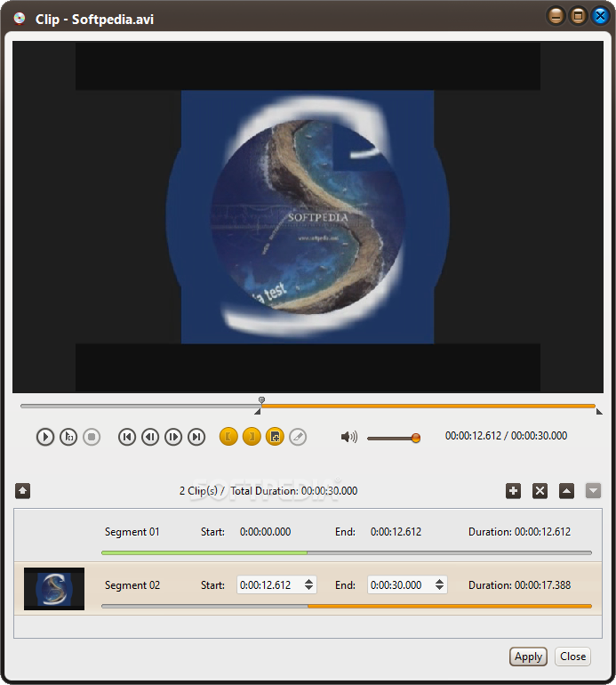This screenshot has height=685, width=616.
Task: Click the video preview area
Action: [308, 217]
